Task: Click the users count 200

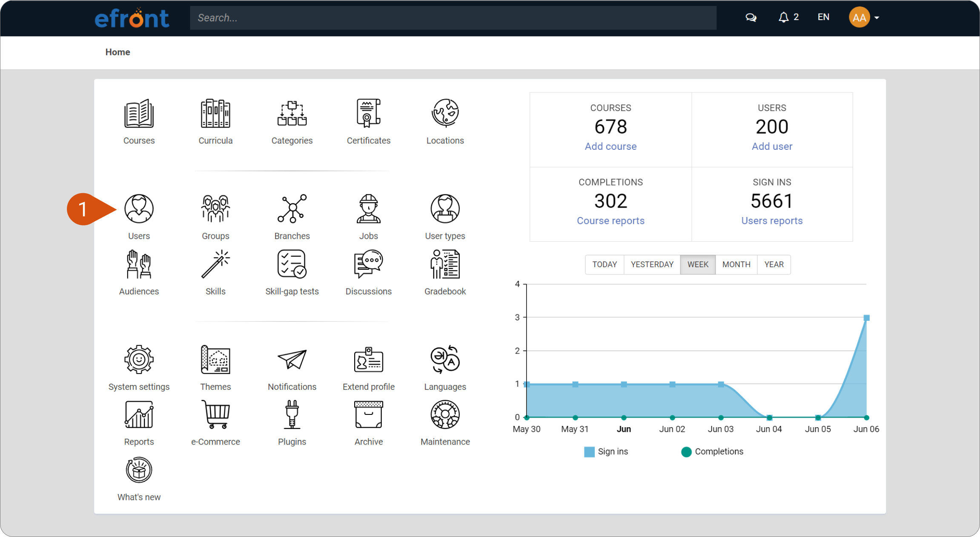Action: 772,127
